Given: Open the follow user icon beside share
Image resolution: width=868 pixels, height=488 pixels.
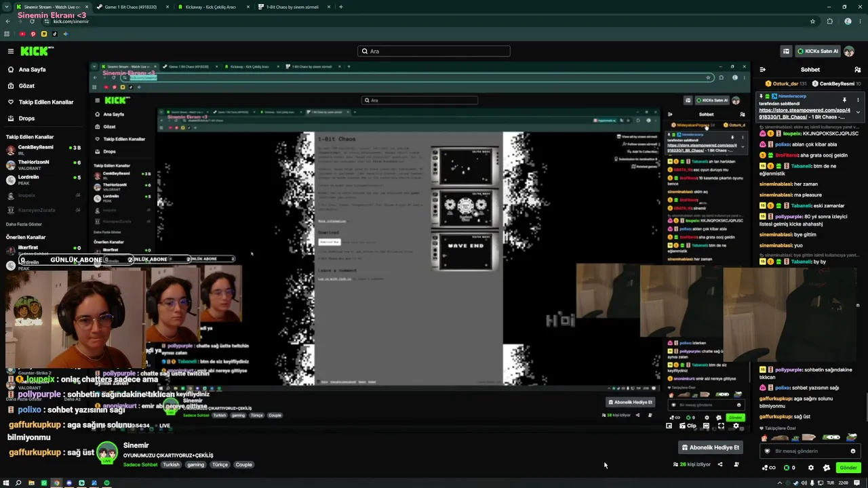Looking at the screenshot, I should [x=736, y=464].
